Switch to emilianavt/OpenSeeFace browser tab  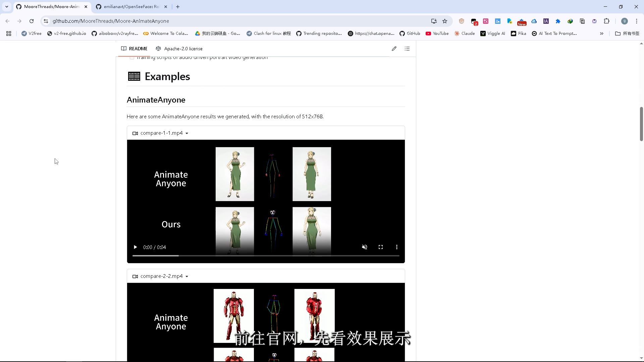131,7
